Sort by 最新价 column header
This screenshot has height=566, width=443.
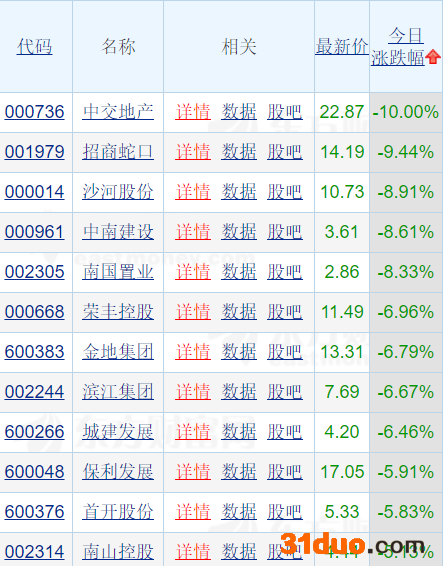342,47
